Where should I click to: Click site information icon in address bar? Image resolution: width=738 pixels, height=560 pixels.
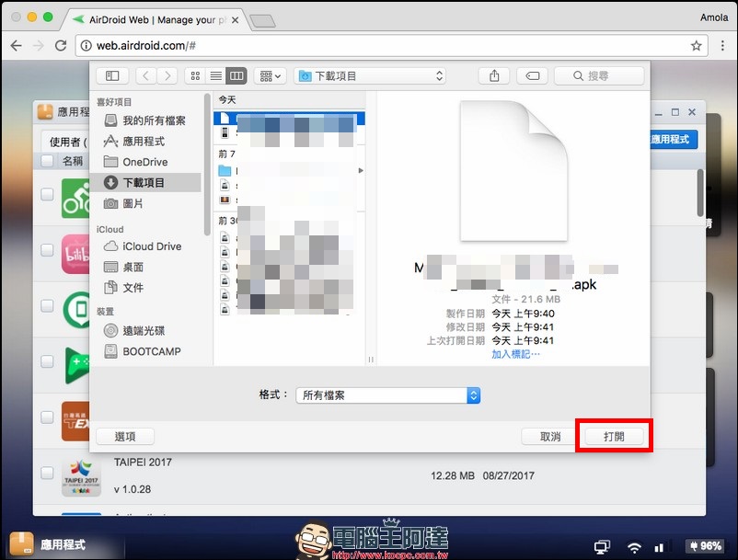pos(86,46)
